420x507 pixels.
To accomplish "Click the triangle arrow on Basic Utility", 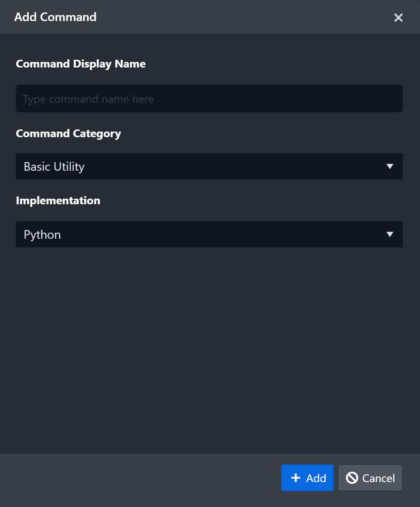I will (390, 166).
